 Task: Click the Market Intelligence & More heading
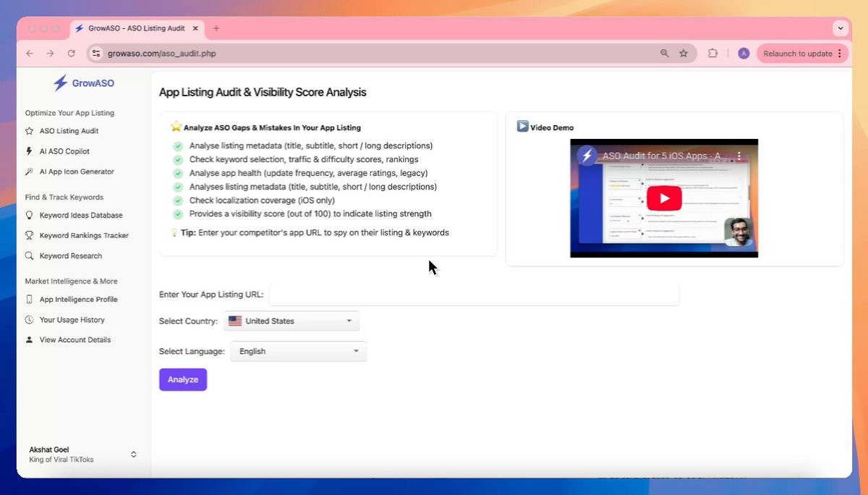point(71,281)
